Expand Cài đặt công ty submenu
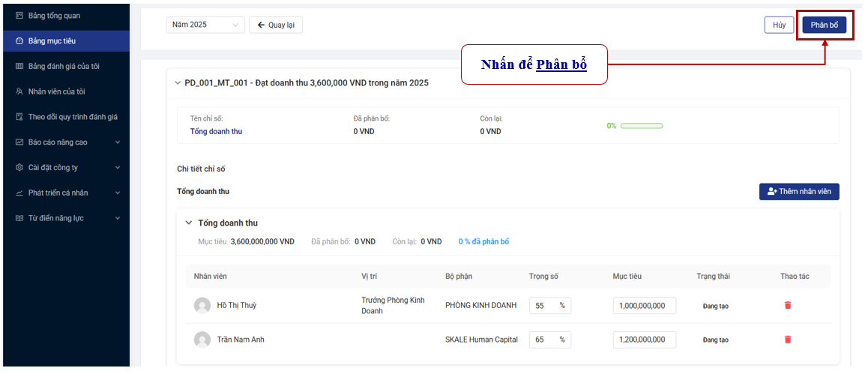This screenshot has height=377, width=868. (118, 168)
